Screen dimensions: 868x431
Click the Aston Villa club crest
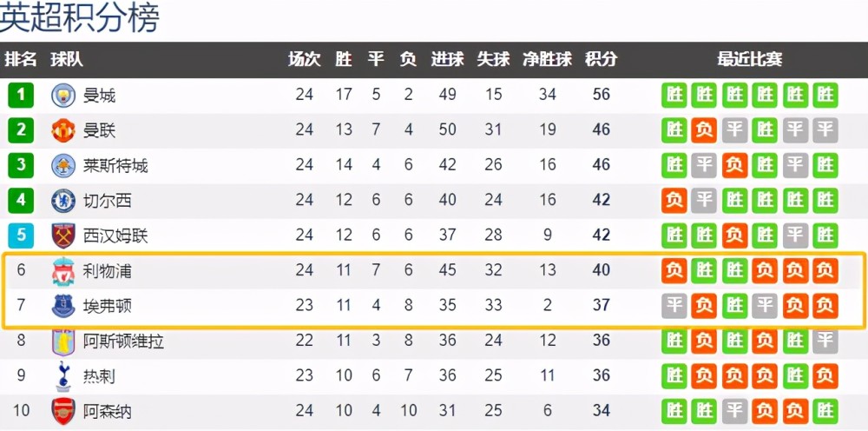(63, 341)
